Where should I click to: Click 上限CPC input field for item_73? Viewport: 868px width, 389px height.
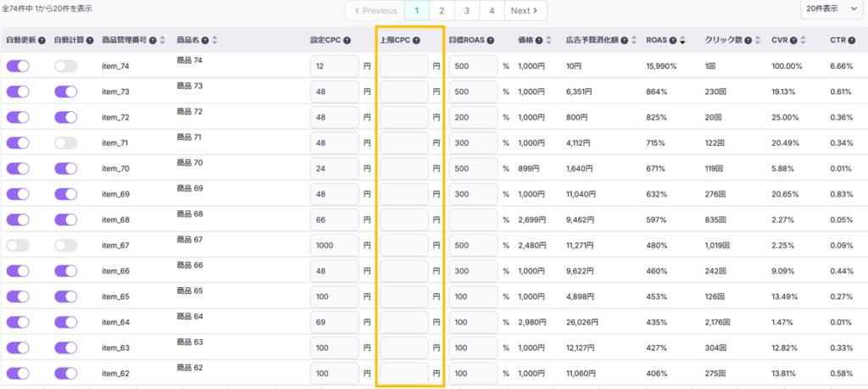coord(403,92)
